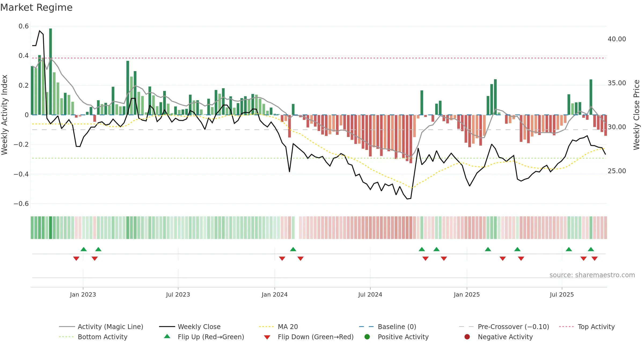Click the last green Flip Up triangle marker

tap(591, 249)
